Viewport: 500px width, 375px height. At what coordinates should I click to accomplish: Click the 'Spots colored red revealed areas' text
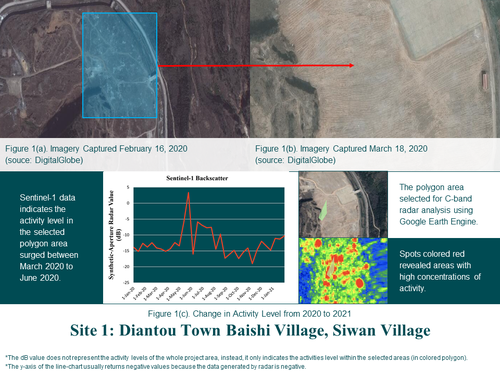point(440,271)
